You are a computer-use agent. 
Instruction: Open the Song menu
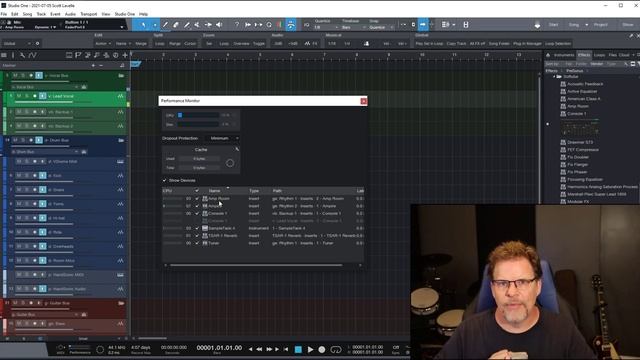click(x=27, y=14)
